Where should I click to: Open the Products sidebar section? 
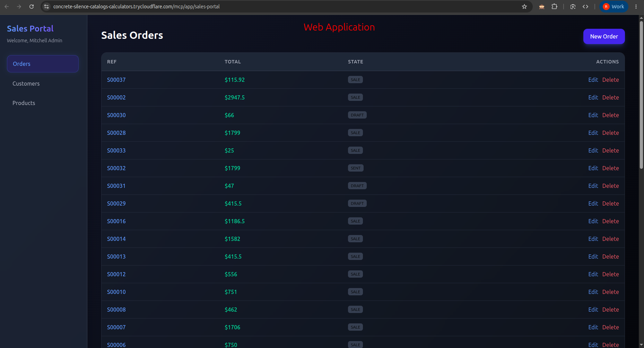pyautogui.click(x=43, y=103)
